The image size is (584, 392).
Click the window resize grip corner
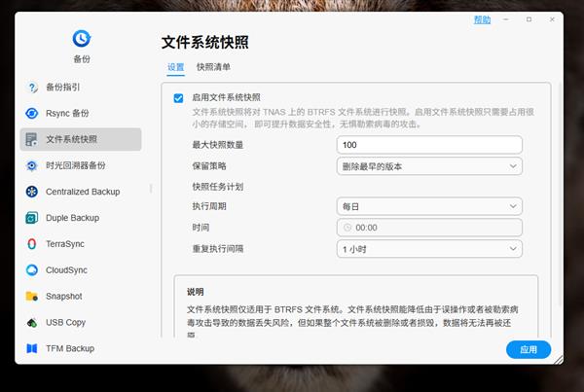[559, 359]
